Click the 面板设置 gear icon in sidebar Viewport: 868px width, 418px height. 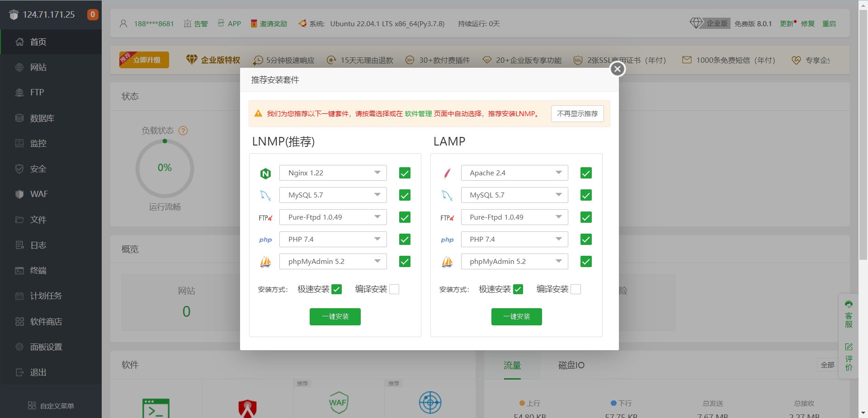click(x=19, y=347)
